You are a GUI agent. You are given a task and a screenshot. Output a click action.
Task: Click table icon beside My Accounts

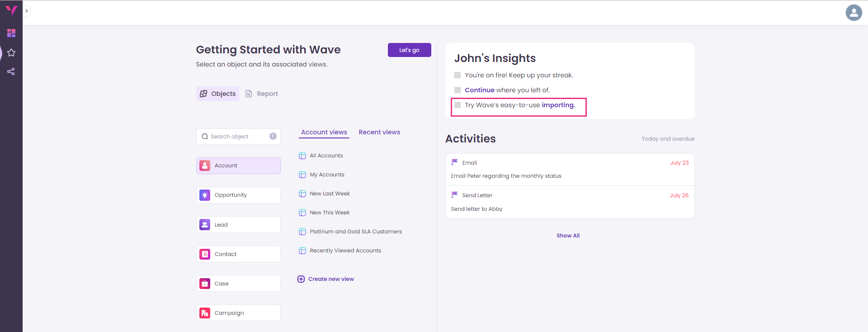[302, 175]
